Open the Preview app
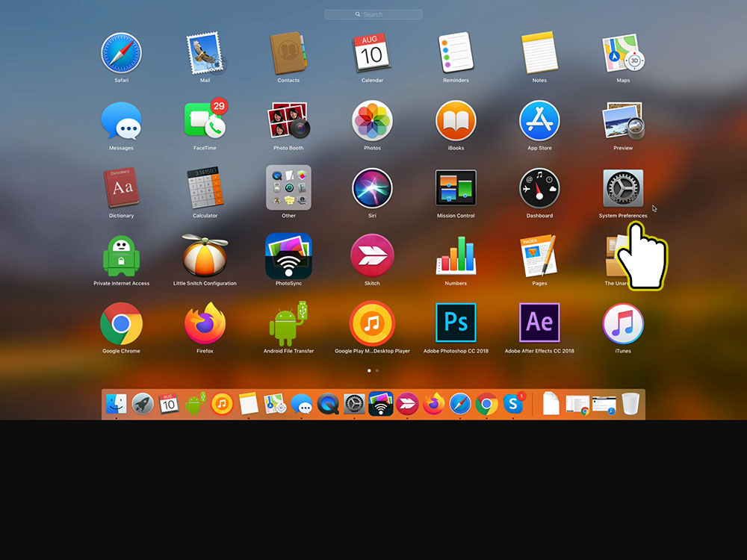The width and height of the screenshot is (747, 560). coord(623,120)
